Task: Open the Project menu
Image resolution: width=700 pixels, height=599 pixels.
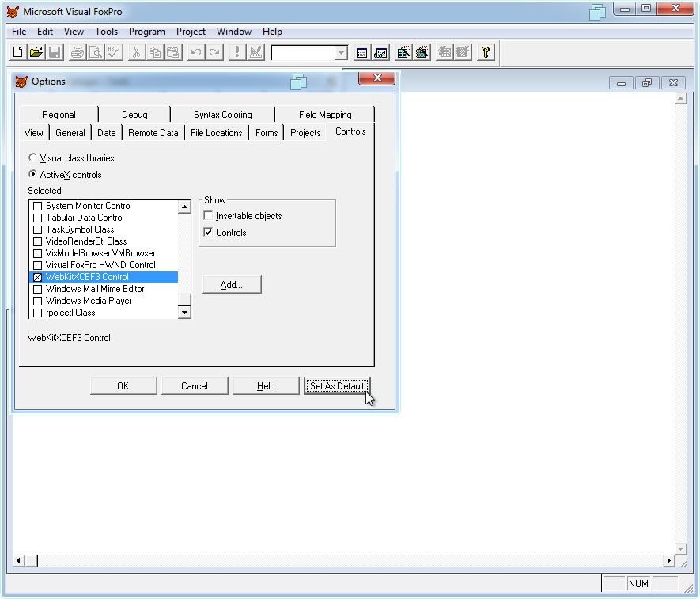Action: point(191,32)
